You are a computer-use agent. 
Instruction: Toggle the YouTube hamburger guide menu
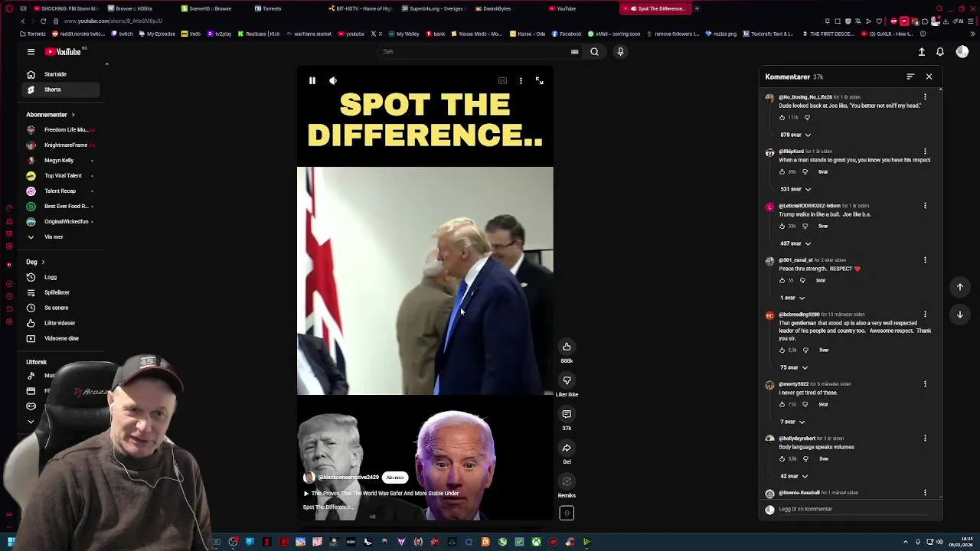pyautogui.click(x=31, y=51)
